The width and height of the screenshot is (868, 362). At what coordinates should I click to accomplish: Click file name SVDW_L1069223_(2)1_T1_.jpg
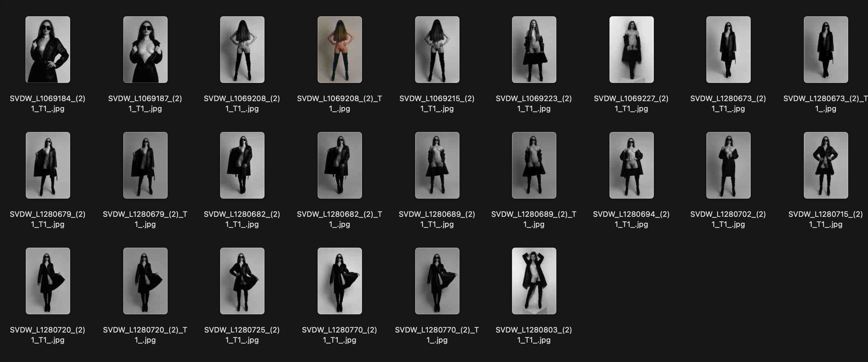click(534, 103)
